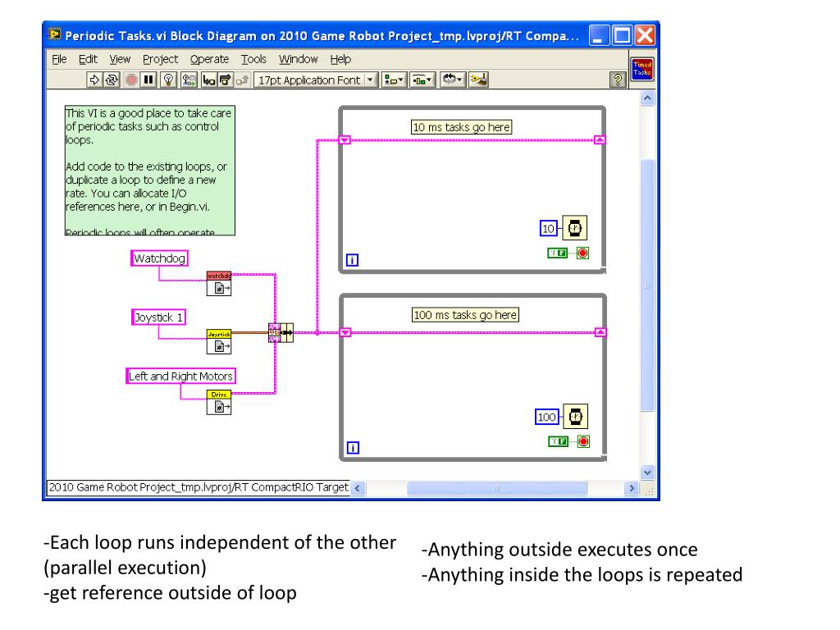Expand the Distribute Objects dropdown
This screenshot has height=630, width=840.
(x=422, y=80)
